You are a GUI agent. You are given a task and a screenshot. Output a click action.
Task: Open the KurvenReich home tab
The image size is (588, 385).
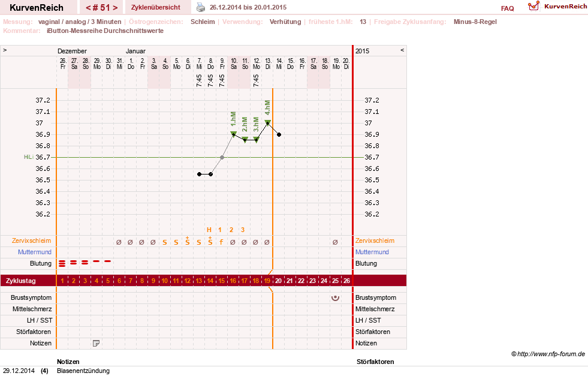pos(37,8)
